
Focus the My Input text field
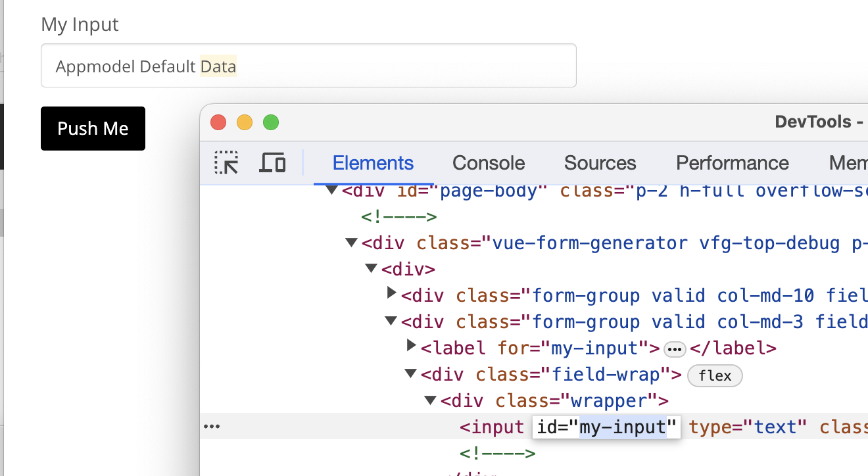(x=308, y=66)
